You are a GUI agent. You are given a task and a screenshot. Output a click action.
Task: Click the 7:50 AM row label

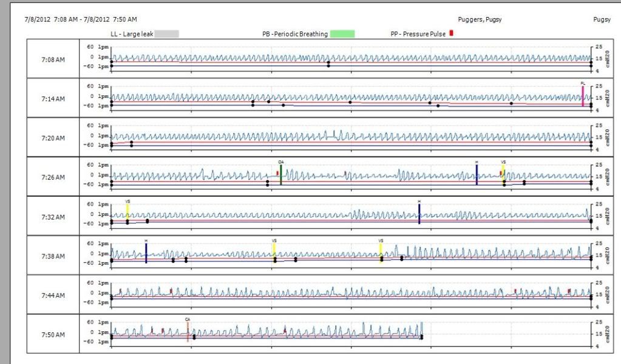pyautogui.click(x=53, y=335)
